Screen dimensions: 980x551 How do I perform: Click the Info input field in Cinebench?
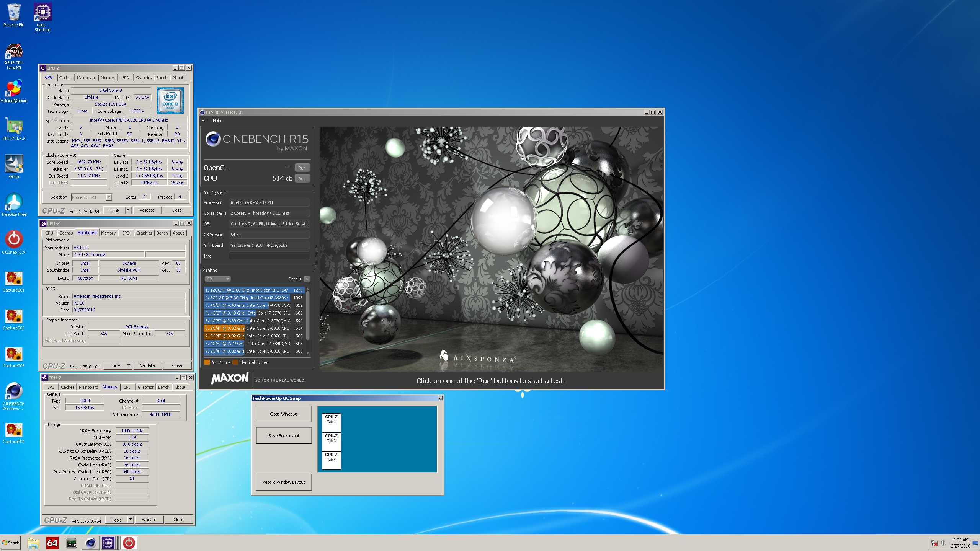pyautogui.click(x=269, y=256)
